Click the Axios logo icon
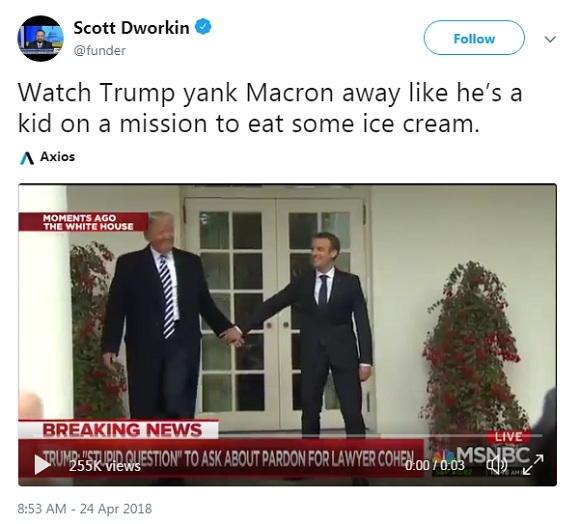This screenshot has width=580, height=524. [x=27, y=158]
